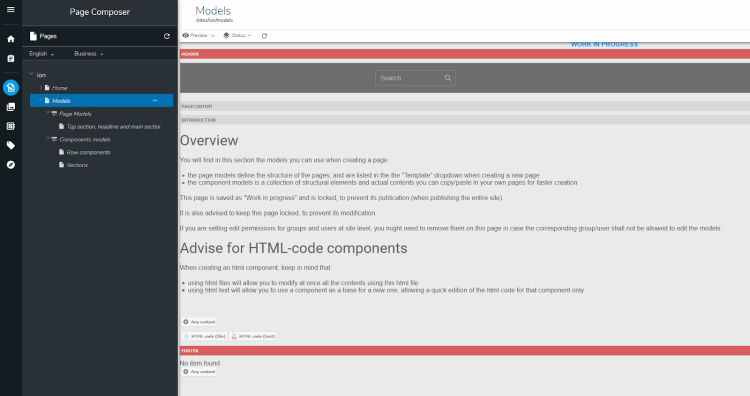The image size is (750, 396).
Task: Open the Business site dropdown
Action: coord(88,54)
